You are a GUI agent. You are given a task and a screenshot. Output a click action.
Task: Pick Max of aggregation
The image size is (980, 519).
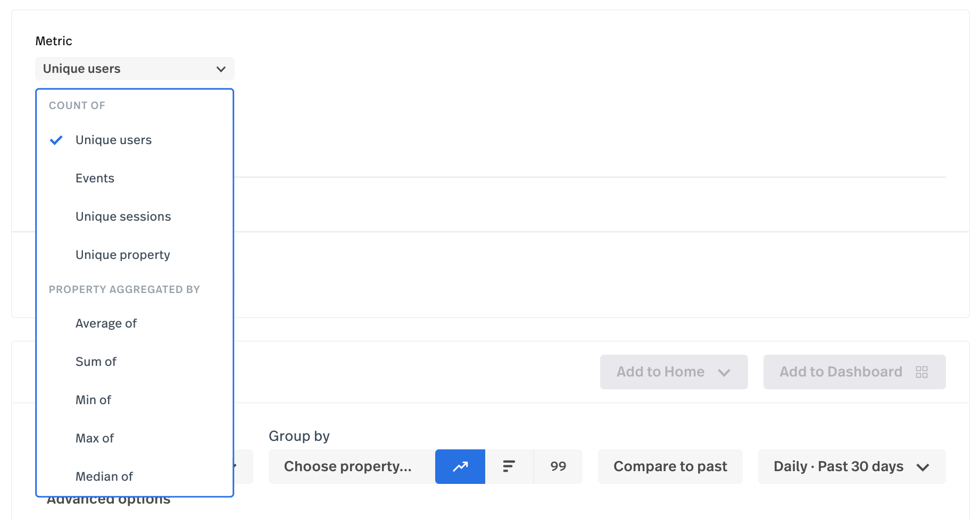pos(135,438)
